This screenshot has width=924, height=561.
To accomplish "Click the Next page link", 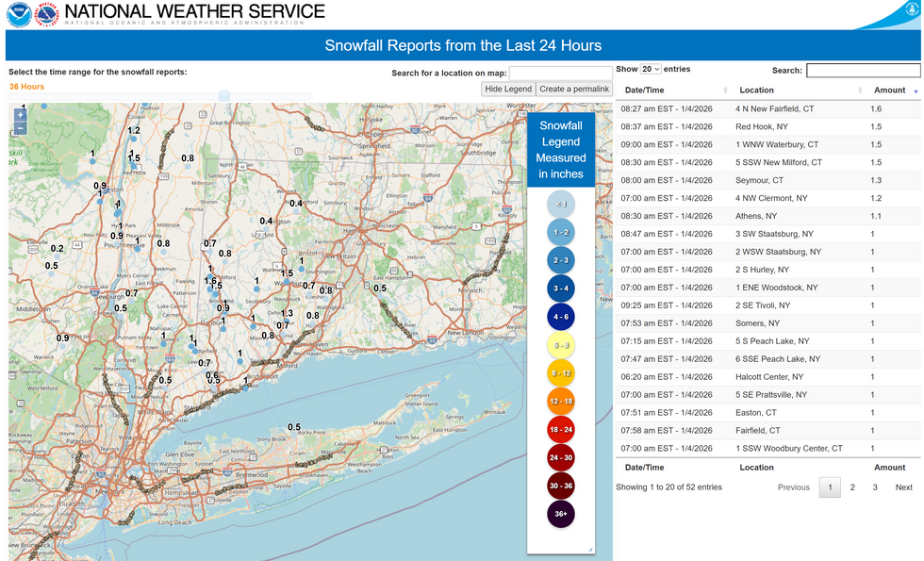I will tap(903, 487).
